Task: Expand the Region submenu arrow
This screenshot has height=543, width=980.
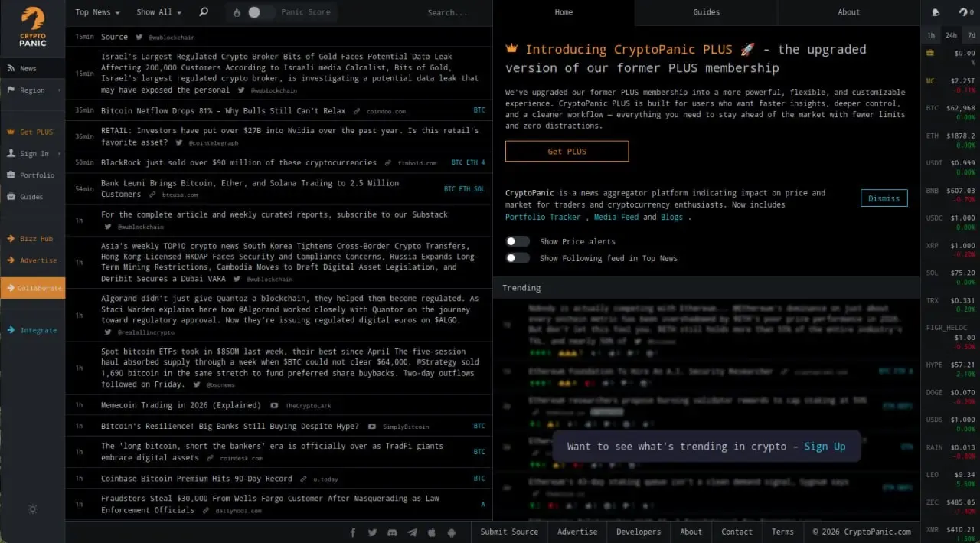Action: point(59,90)
